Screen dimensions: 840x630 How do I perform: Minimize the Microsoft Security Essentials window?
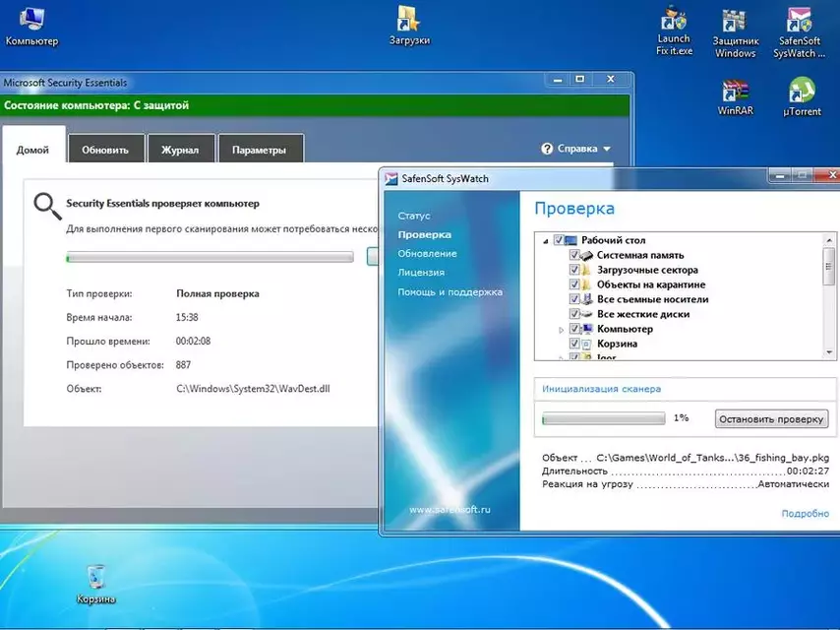557,80
